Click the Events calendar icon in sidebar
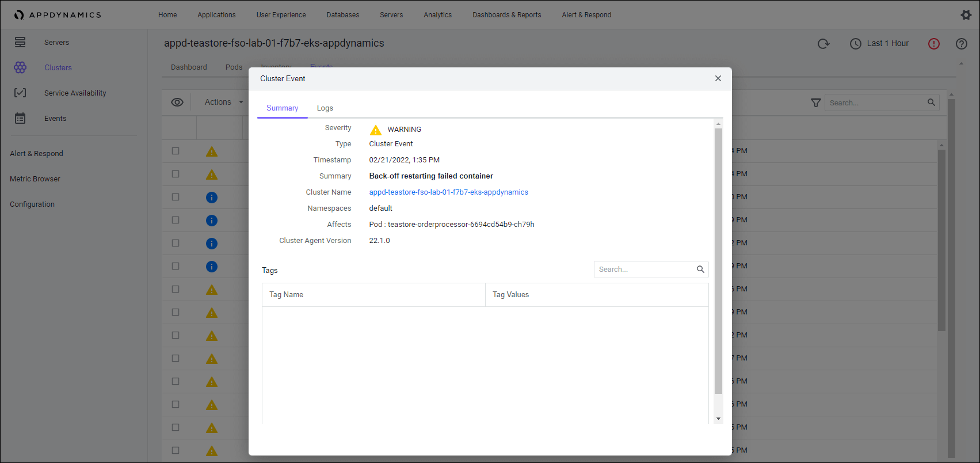This screenshot has height=463, width=980. (20, 119)
